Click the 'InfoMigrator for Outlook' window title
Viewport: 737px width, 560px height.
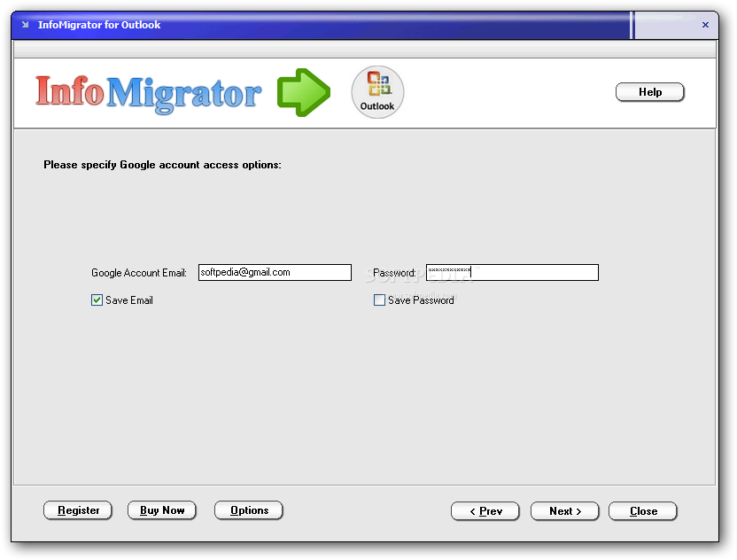pos(99,25)
